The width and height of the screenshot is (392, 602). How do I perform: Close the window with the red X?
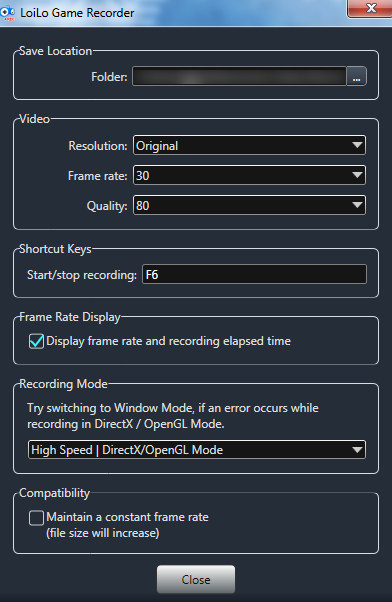pos(370,8)
